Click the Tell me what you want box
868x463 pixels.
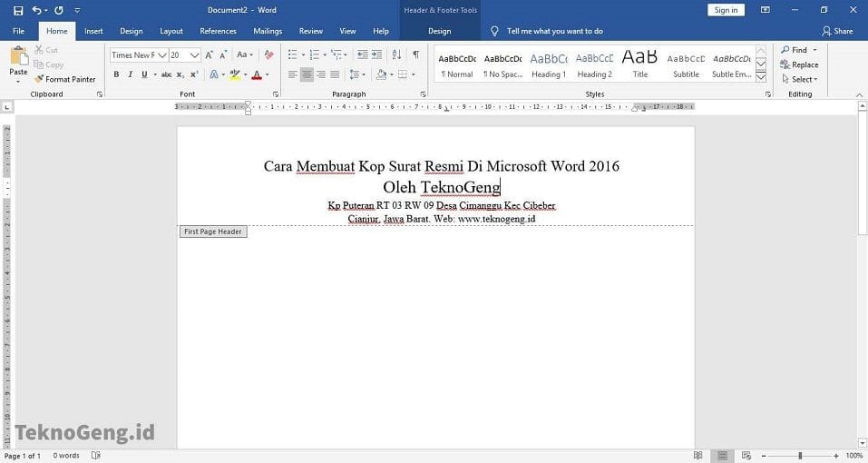tap(555, 31)
